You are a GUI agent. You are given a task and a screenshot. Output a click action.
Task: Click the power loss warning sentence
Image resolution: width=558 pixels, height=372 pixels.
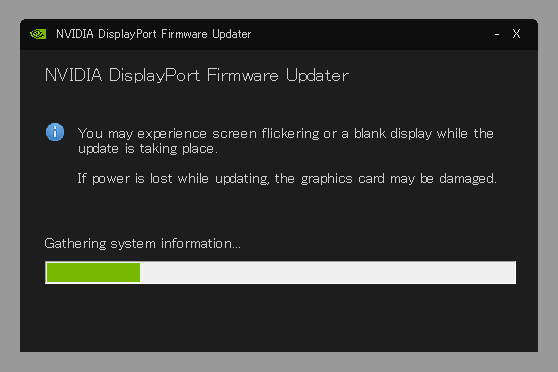click(x=286, y=178)
